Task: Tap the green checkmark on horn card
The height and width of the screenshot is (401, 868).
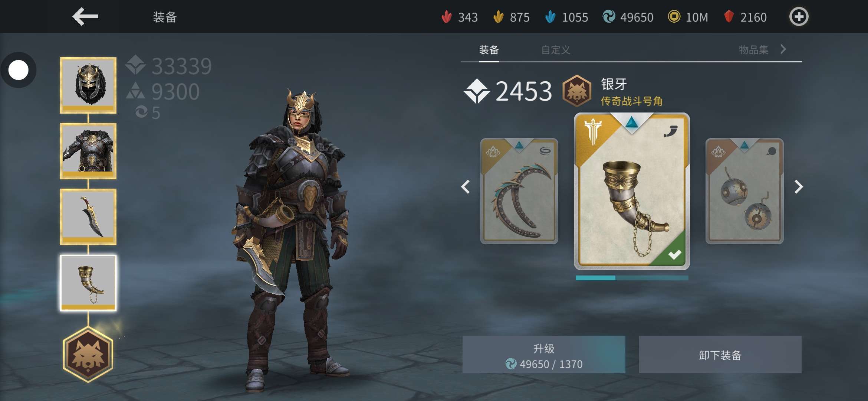Action: (674, 255)
